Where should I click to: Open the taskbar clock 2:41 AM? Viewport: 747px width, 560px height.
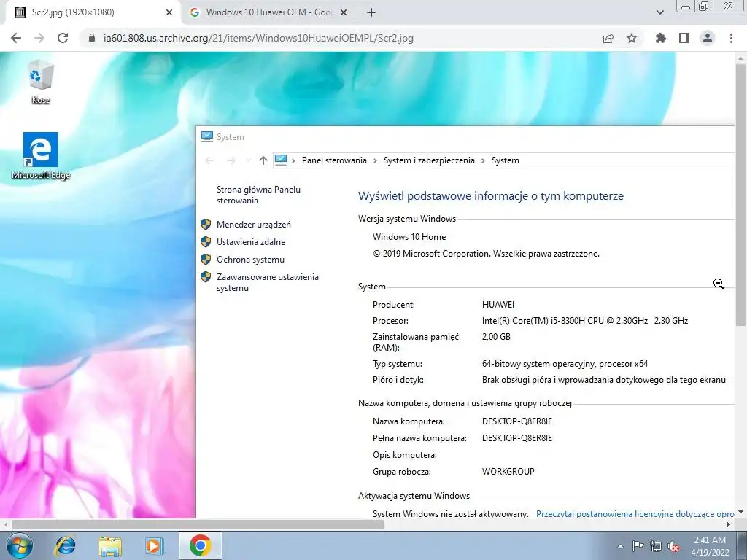(x=710, y=546)
